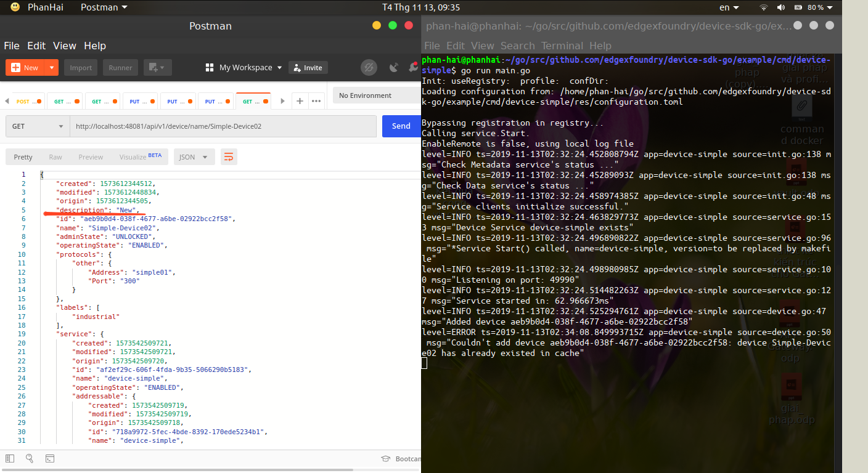Click the right tab-scroll arrow
868x473 pixels.
(x=282, y=101)
